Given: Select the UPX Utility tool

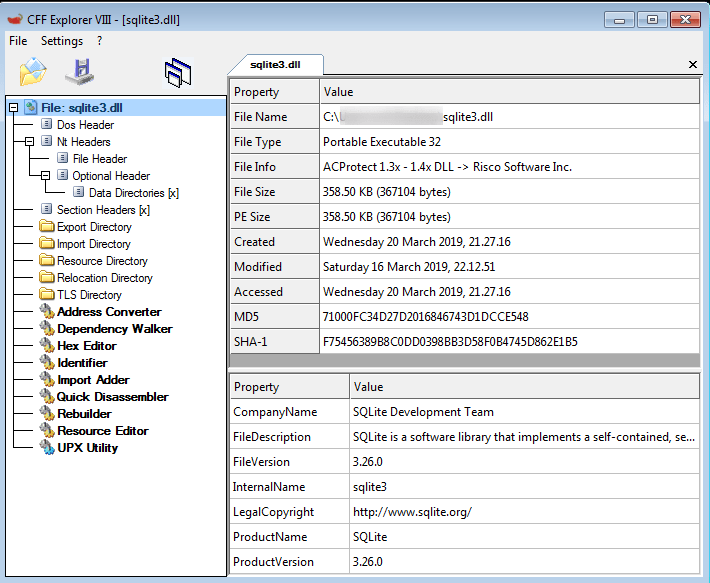Looking at the screenshot, I should pos(87,448).
